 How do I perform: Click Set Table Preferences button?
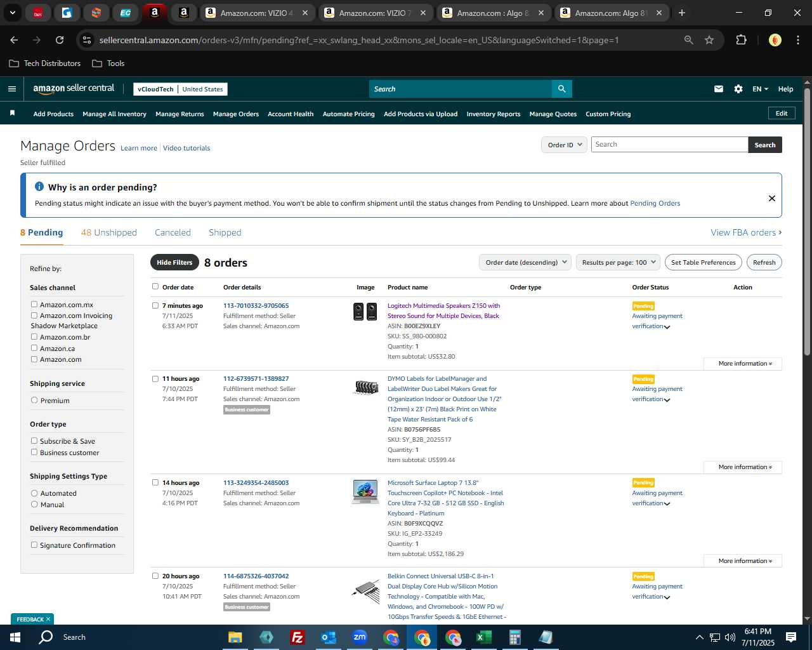(704, 262)
